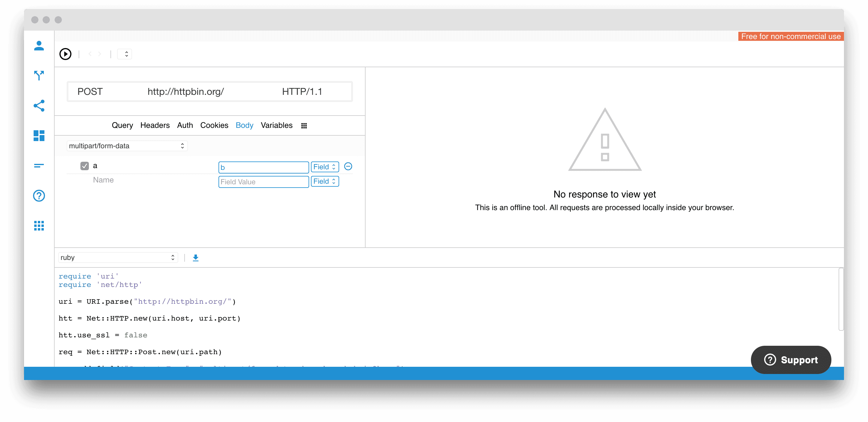Viewport: 868px width, 422px height.
Task: Remove field a with minus circle icon
Action: click(348, 166)
